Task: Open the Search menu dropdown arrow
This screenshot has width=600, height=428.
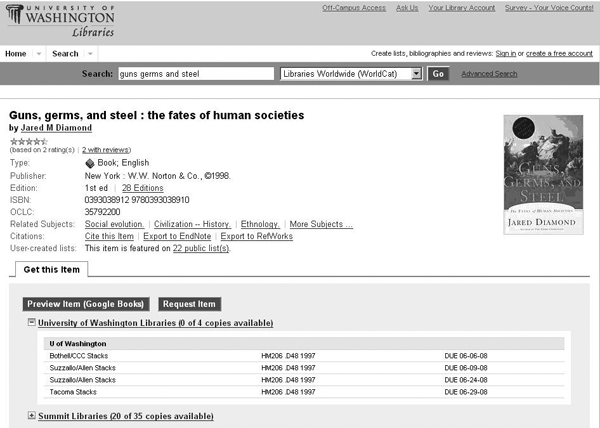Action: [90, 54]
